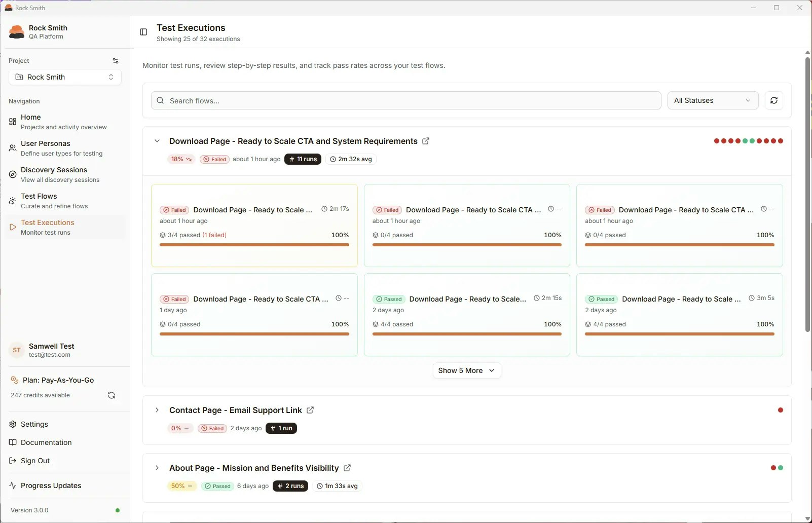Open Home via the sidebar grid icon

[x=13, y=122]
